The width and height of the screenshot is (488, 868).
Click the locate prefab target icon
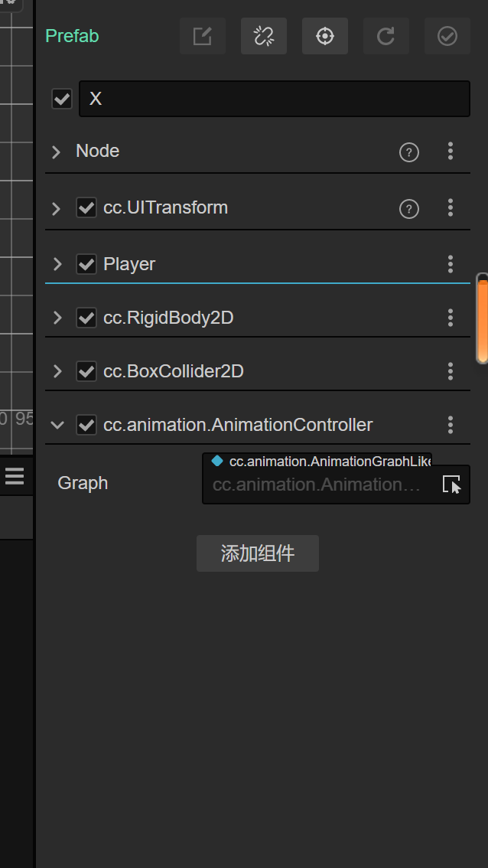tap(325, 36)
